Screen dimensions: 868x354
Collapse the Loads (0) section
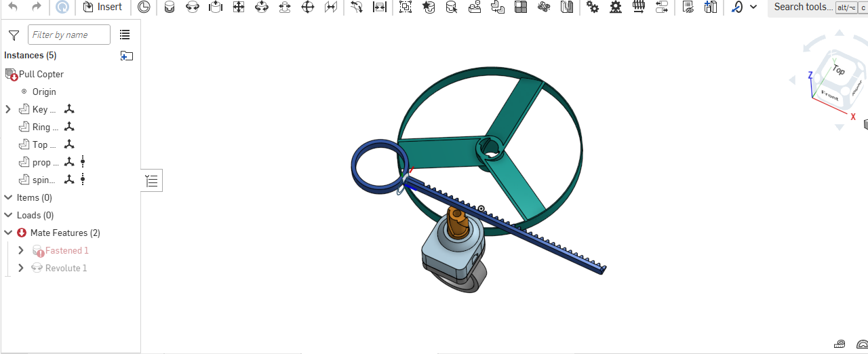tap(8, 215)
